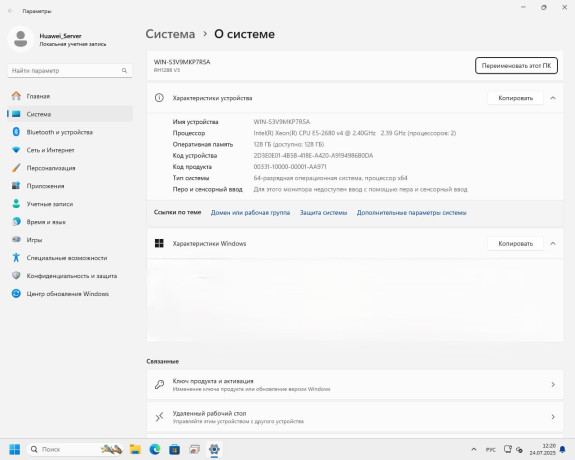
Task: Open Удаленный рабочий стол chevron
Action: click(x=553, y=417)
